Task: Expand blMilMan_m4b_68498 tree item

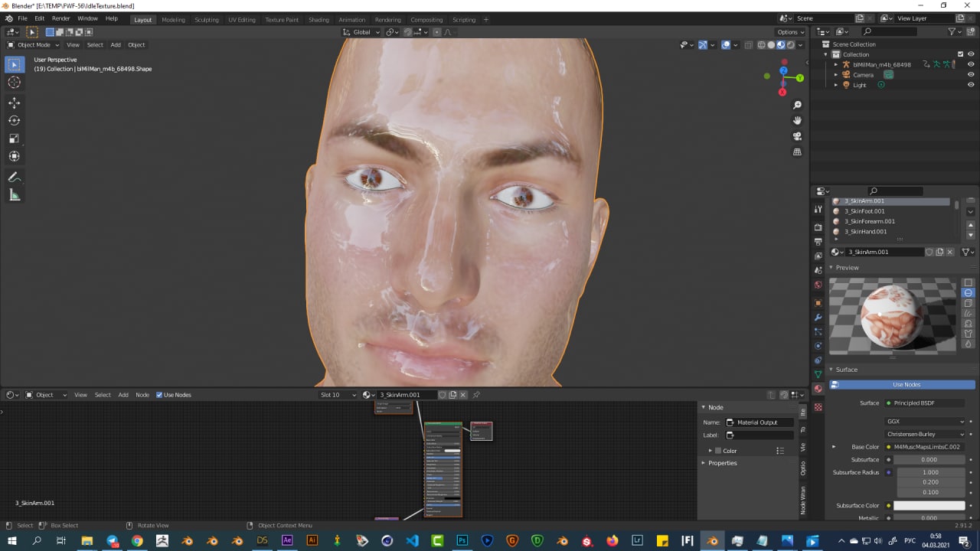Action: pos(836,64)
